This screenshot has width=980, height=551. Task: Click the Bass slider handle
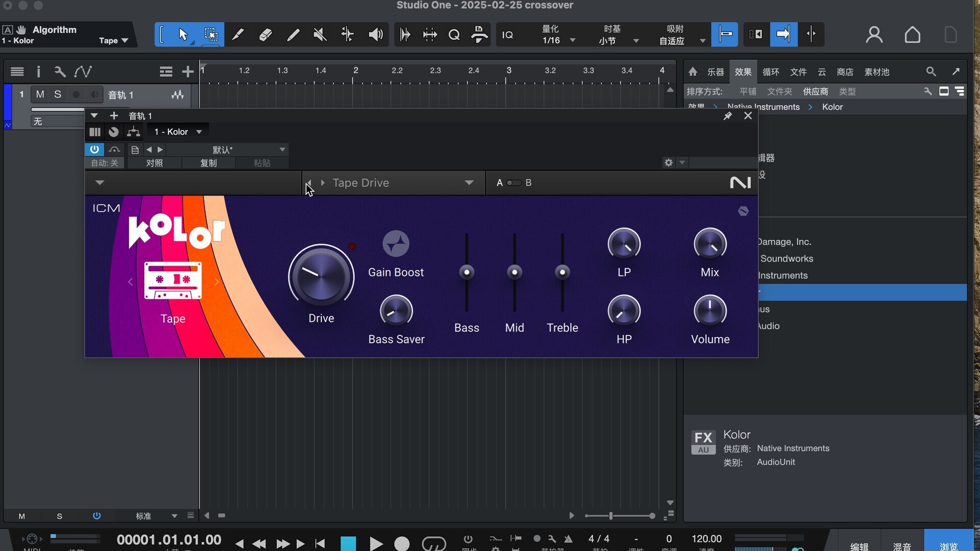[467, 272]
